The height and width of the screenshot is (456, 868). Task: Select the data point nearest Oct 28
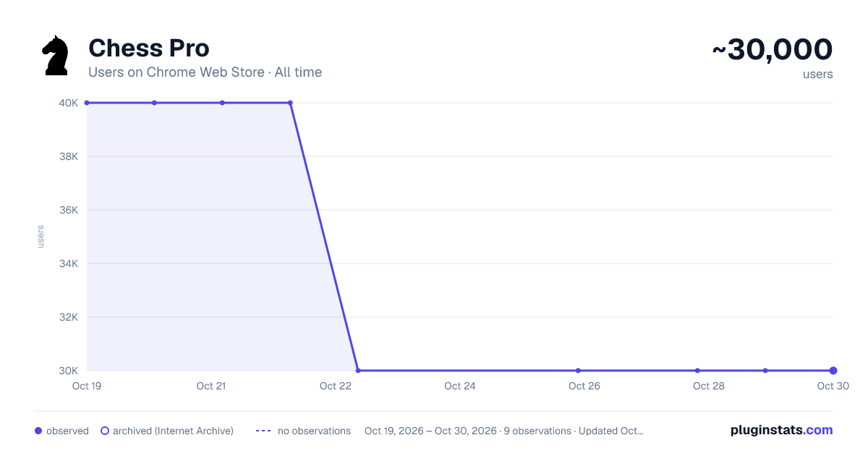coord(697,371)
